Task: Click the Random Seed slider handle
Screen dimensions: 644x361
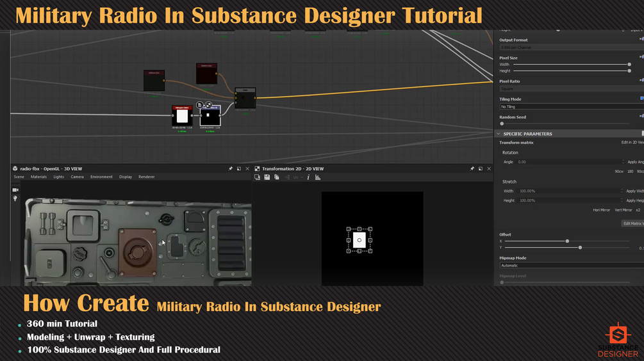Action: pyautogui.click(x=502, y=124)
